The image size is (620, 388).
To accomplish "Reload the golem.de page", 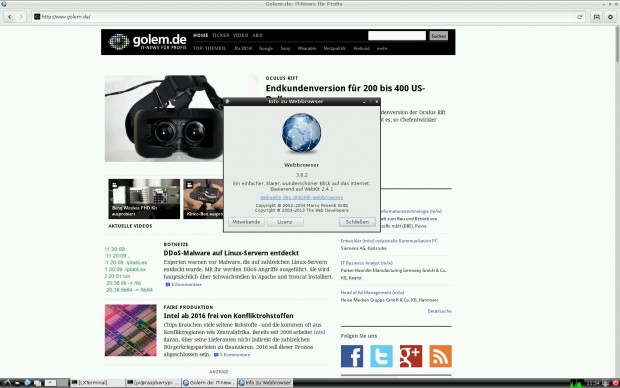I will point(580,17).
